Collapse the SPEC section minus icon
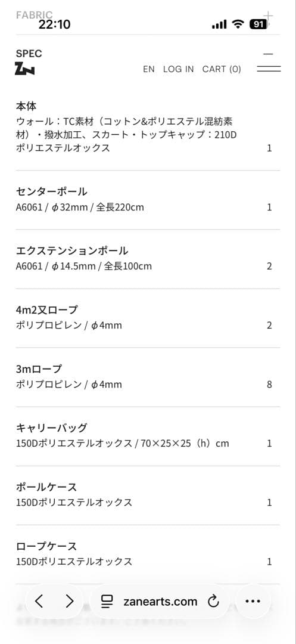Screen dimensions: 296x644 (268, 54)
